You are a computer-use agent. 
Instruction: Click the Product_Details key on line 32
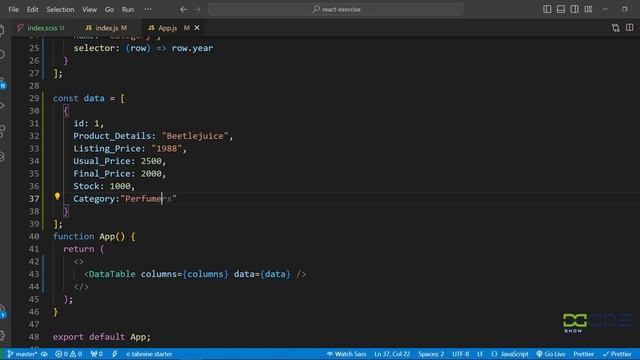point(112,136)
